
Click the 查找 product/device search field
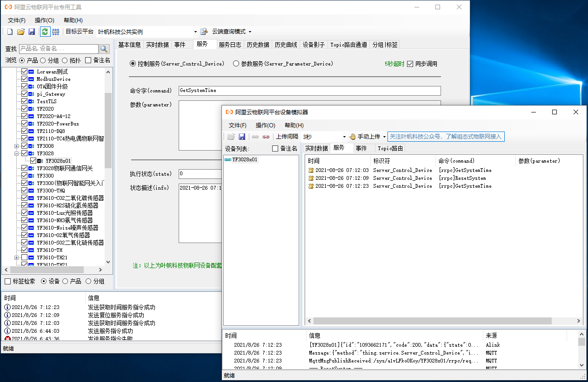pyautogui.click(x=59, y=49)
